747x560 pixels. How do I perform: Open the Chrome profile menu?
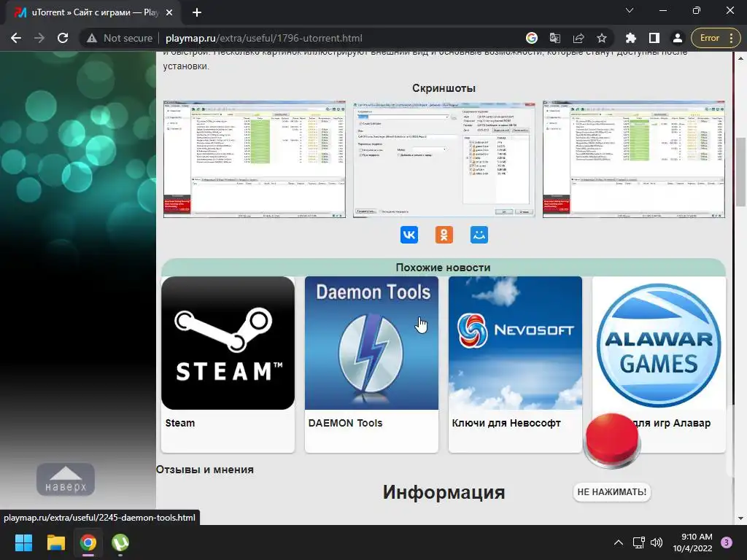coord(678,38)
